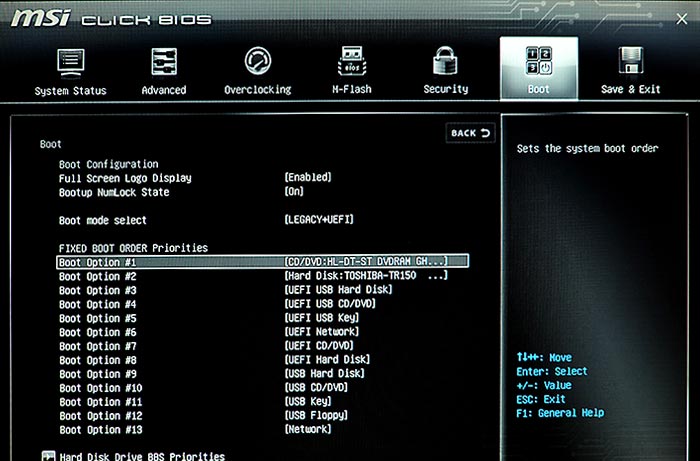Select the Boot Option #1 label
Viewport: 700px width, 461px height.
97,262
